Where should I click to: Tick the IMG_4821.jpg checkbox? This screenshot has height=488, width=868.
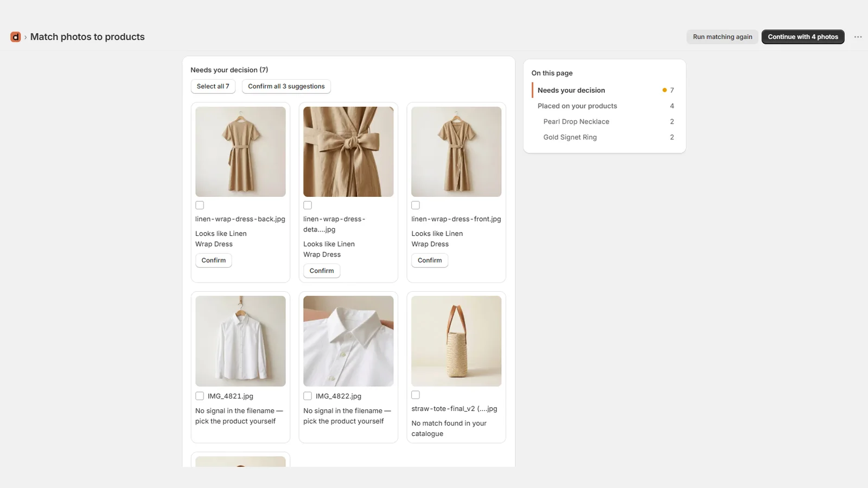(200, 396)
